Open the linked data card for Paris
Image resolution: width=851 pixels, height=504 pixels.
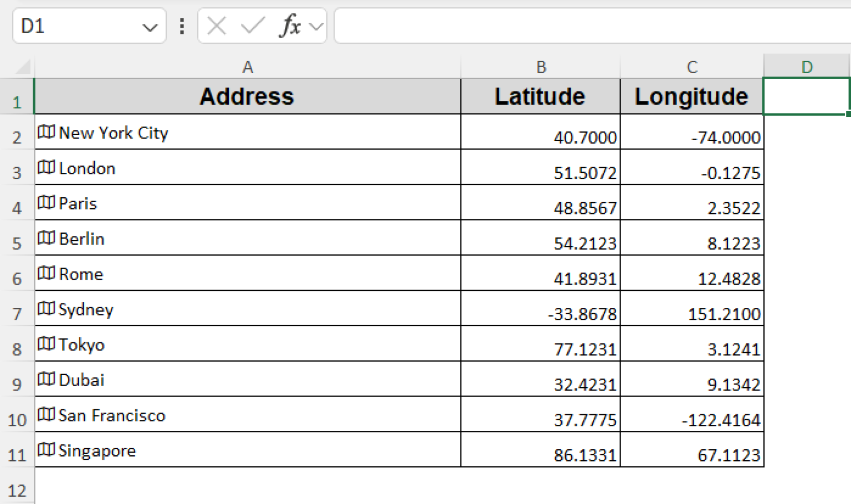coord(45,203)
